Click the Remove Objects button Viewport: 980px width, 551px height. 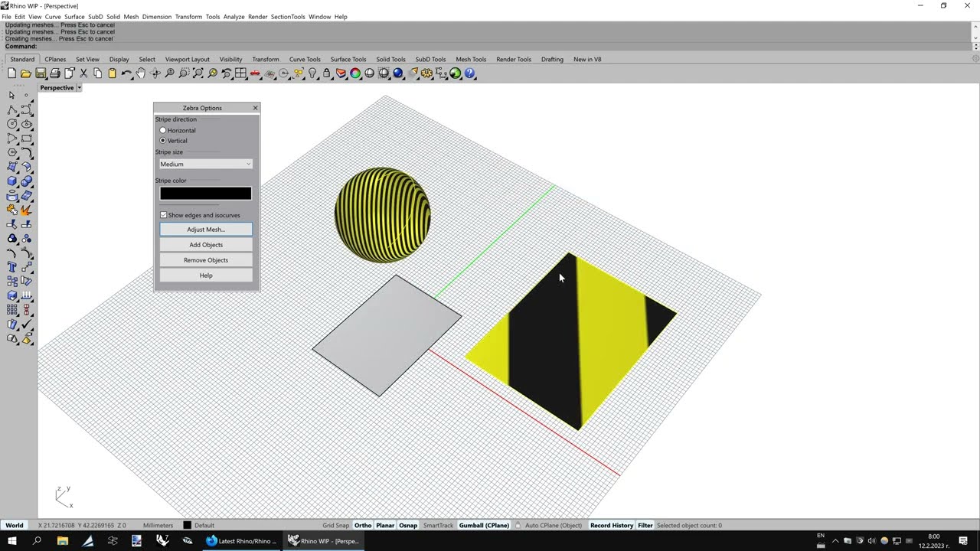(206, 260)
